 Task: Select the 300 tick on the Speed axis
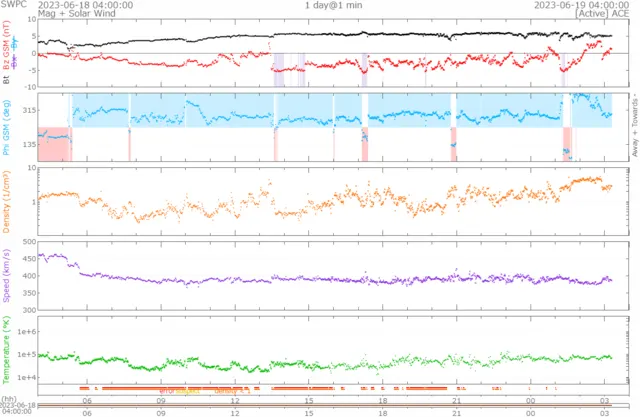click(x=30, y=310)
